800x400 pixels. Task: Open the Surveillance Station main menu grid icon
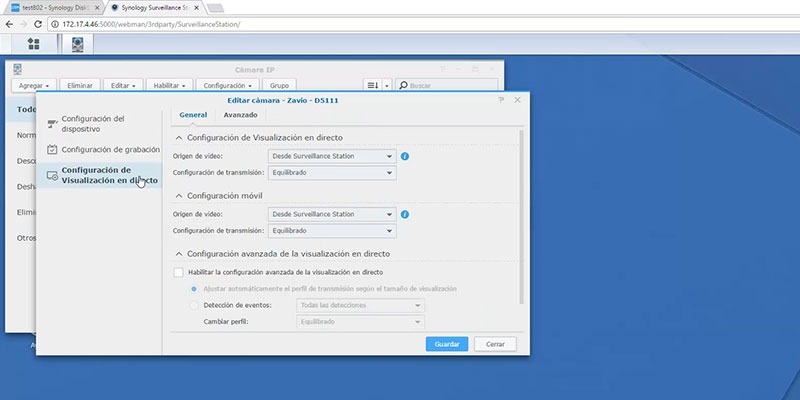coord(34,44)
